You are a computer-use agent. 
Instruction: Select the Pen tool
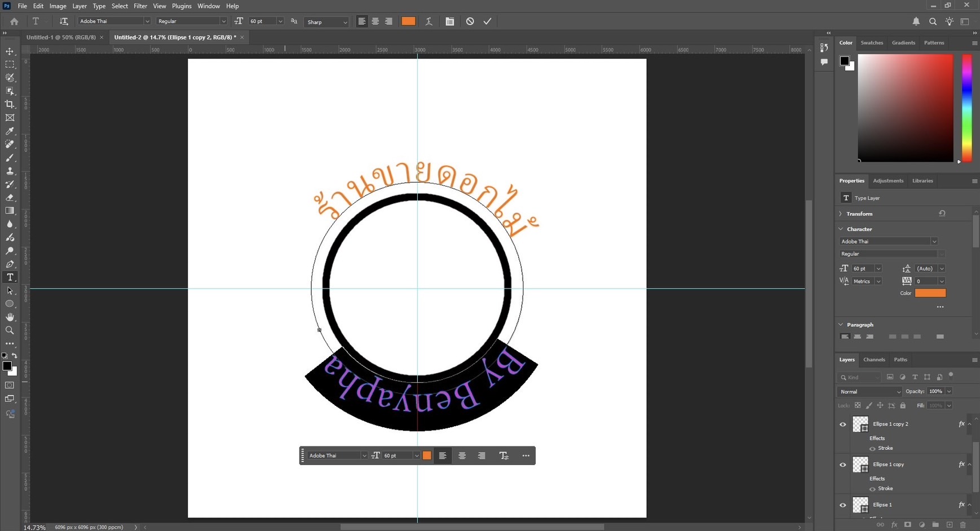click(10, 264)
